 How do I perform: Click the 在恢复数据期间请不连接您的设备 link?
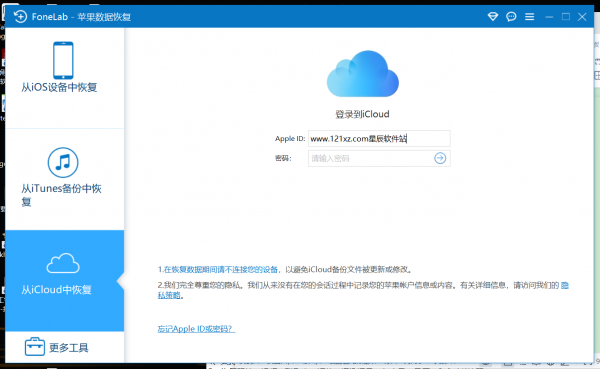pos(220,269)
